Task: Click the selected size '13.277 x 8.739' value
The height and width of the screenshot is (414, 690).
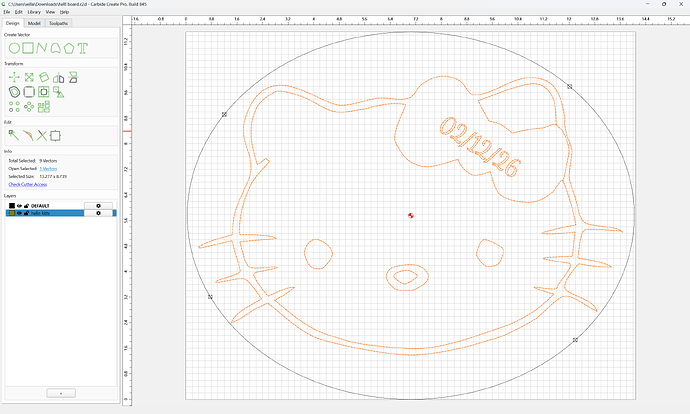Action: point(53,176)
